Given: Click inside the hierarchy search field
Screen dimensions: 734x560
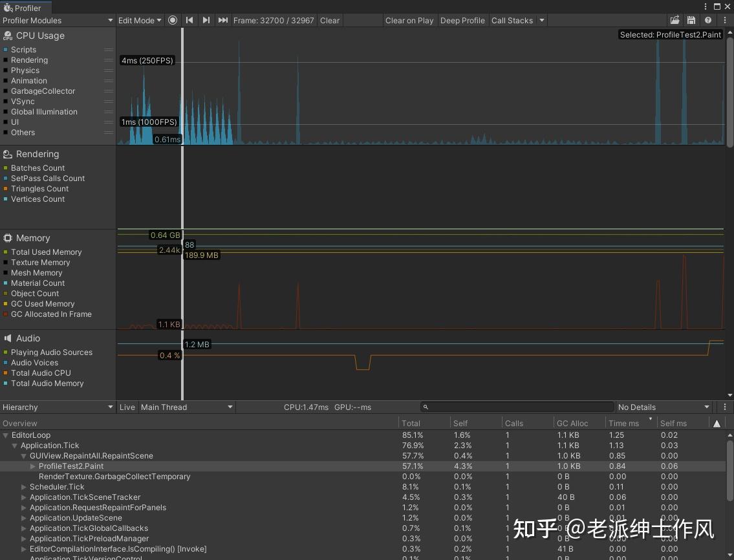Looking at the screenshot, I should [517, 407].
